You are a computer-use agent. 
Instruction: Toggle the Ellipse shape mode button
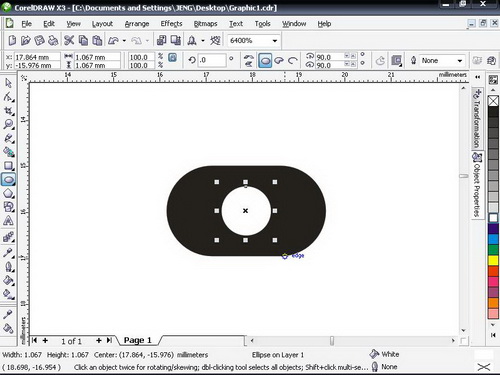coord(265,60)
